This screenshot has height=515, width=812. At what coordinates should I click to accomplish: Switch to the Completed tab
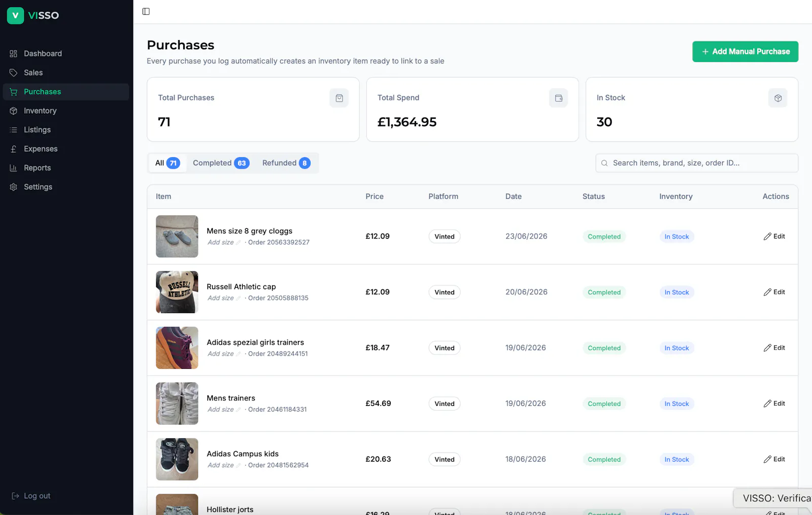pyautogui.click(x=221, y=163)
